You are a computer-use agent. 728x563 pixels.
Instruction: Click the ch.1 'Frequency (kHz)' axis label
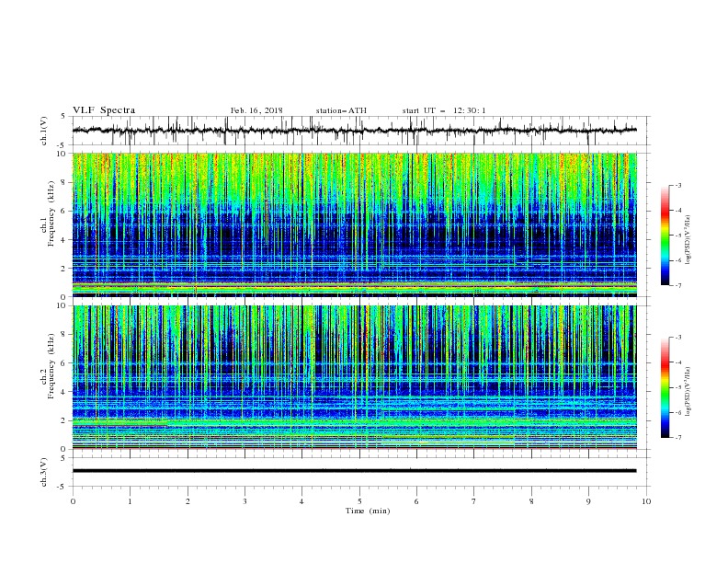pyautogui.click(x=51, y=213)
